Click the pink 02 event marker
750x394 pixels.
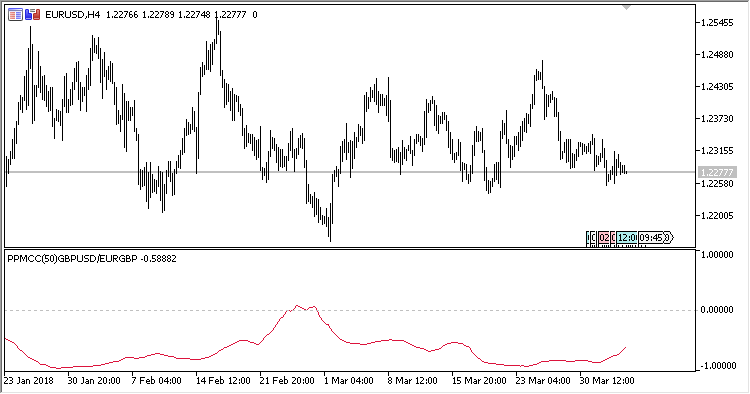pyautogui.click(x=604, y=238)
